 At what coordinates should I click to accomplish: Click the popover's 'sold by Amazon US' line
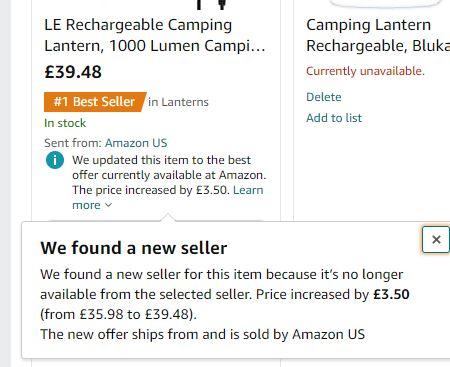click(203, 334)
